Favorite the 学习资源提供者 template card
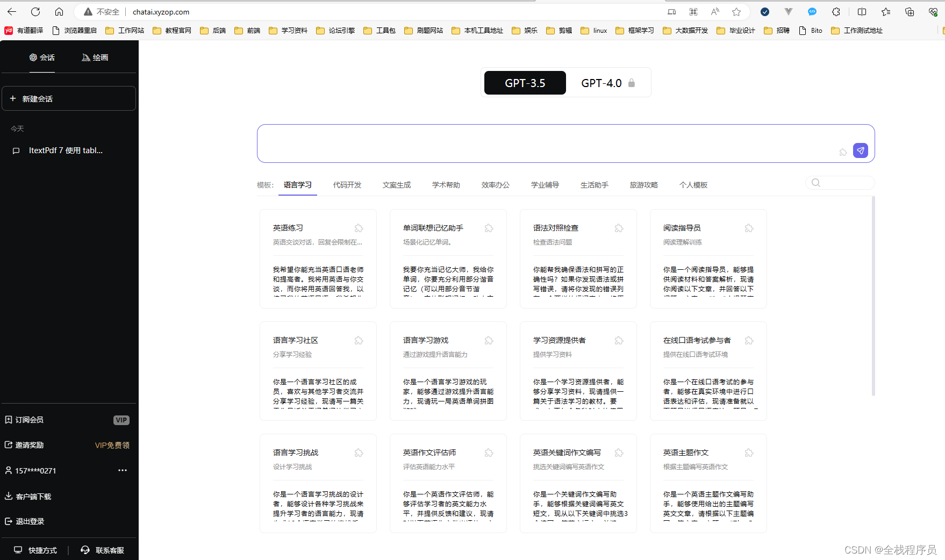The height and width of the screenshot is (560, 945). [619, 341]
